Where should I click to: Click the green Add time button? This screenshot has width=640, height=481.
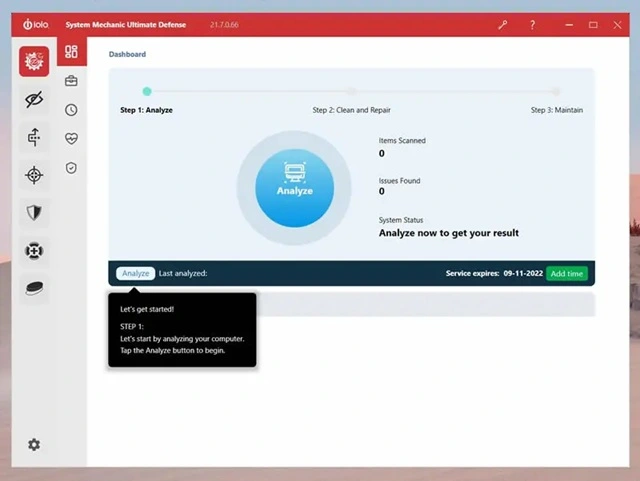coord(567,273)
